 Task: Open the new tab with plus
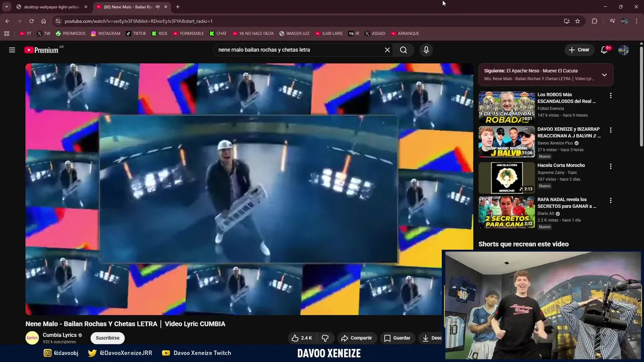178,7
